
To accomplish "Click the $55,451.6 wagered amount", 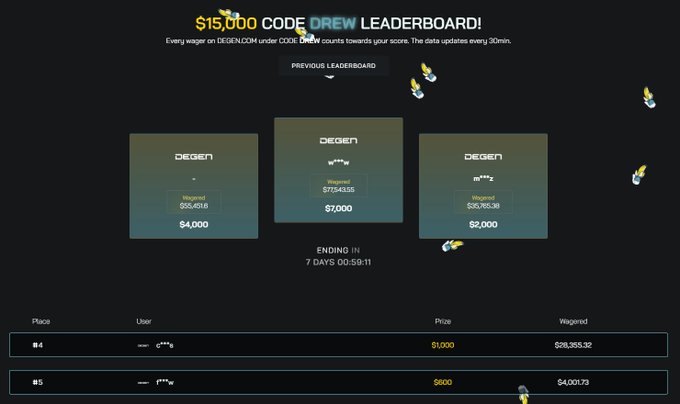I will tap(194, 206).
